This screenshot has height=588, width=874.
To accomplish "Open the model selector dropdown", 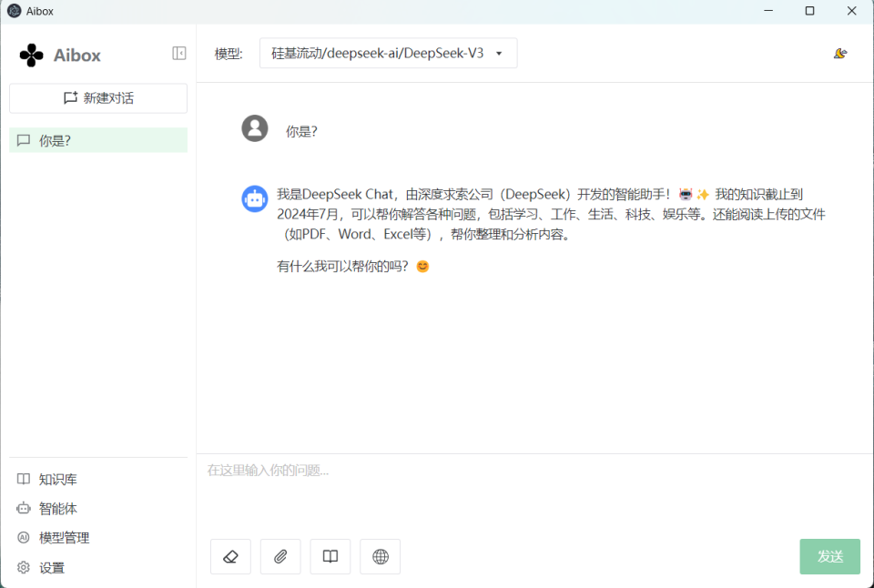I will coord(389,53).
